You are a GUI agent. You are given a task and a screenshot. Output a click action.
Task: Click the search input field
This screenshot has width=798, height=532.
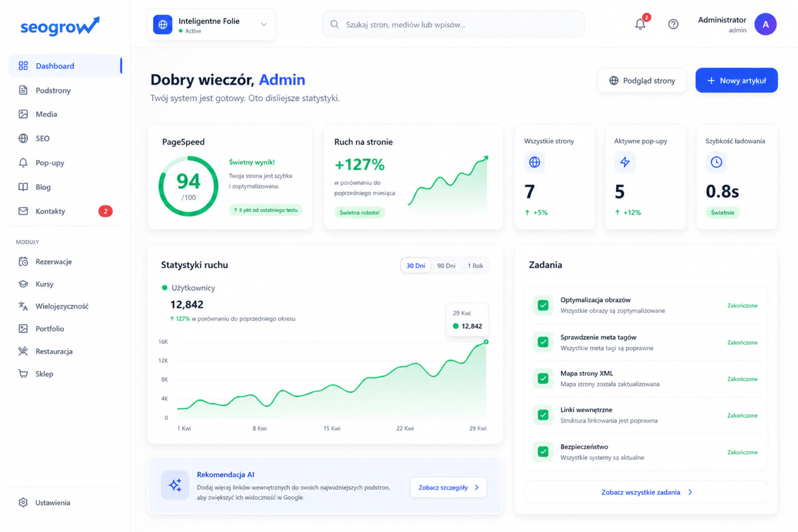point(453,24)
